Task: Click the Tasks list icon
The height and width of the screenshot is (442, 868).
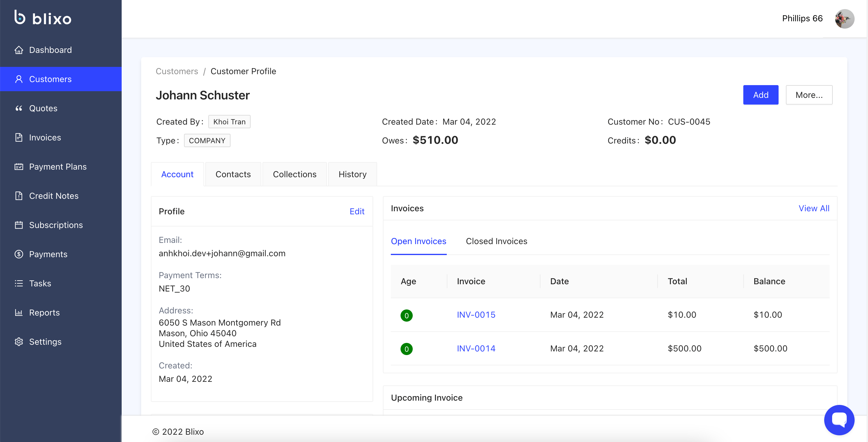Action: click(19, 283)
